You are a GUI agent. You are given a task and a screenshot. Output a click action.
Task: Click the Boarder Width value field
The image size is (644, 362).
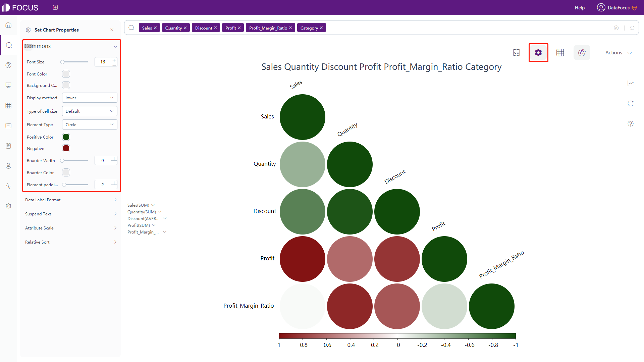click(x=103, y=160)
